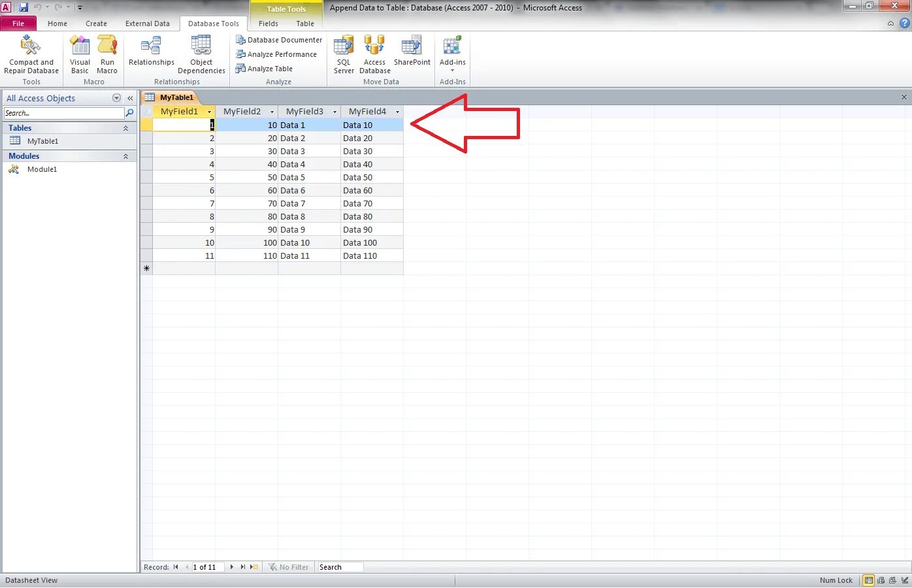Run Analyze Table wizard
The height and width of the screenshot is (588, 912).
tap(264, 69)
